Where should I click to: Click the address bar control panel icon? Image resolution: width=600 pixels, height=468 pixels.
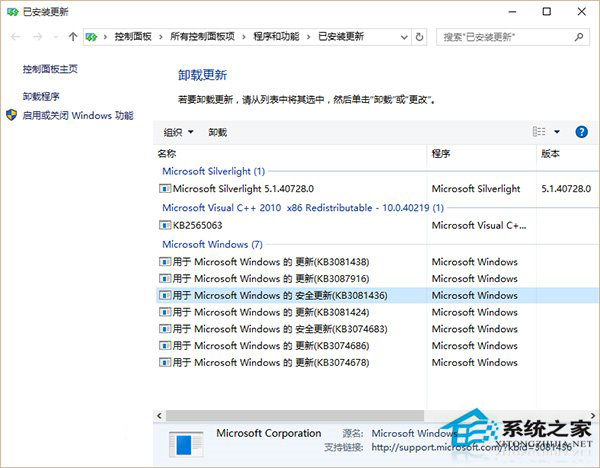91,37
